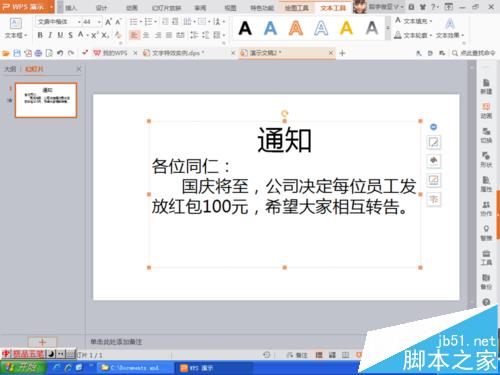500x375 pixels.
Task: Click the blue minus collapse button beside text box
Action: [433, 127]
